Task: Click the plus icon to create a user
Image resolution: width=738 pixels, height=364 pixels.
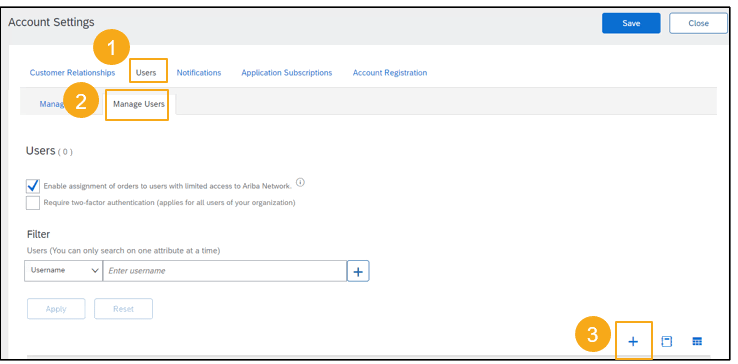Action: 633,341
